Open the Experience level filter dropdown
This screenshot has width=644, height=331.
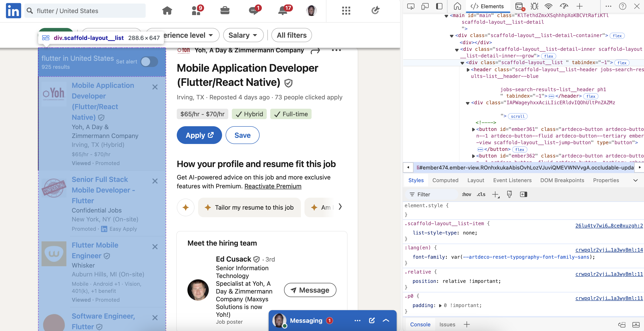[183, 35]
